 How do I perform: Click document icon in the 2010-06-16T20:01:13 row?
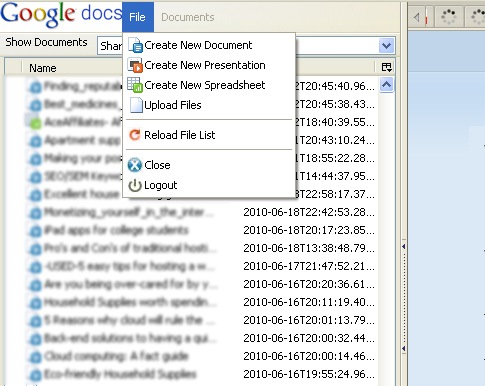coord(35,320)
